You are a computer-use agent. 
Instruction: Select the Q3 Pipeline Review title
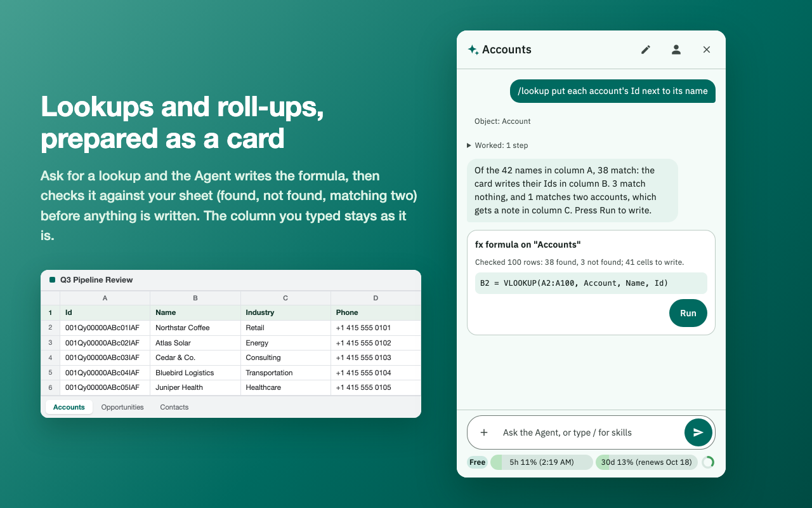96,280
